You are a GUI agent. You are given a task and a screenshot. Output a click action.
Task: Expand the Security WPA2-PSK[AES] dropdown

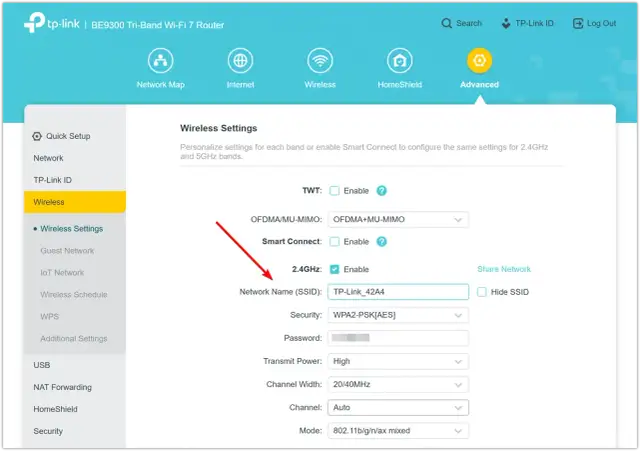pyautogui.click(x=398, y=315)
